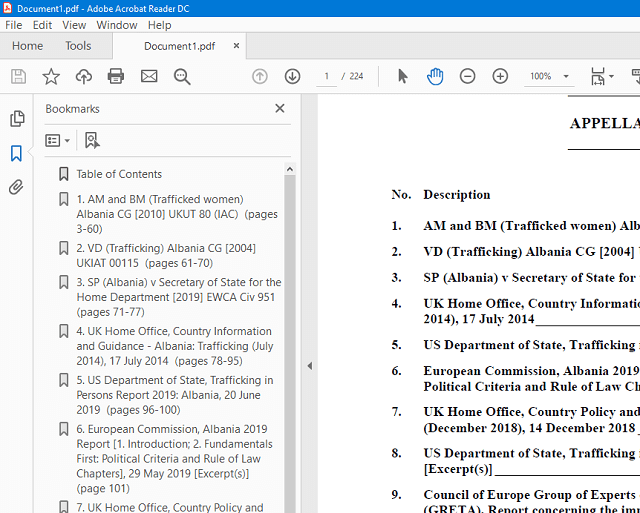The height and width of the screenshot is (513, 640).
Task: Add document to starred with star icon
Action: 51,76
